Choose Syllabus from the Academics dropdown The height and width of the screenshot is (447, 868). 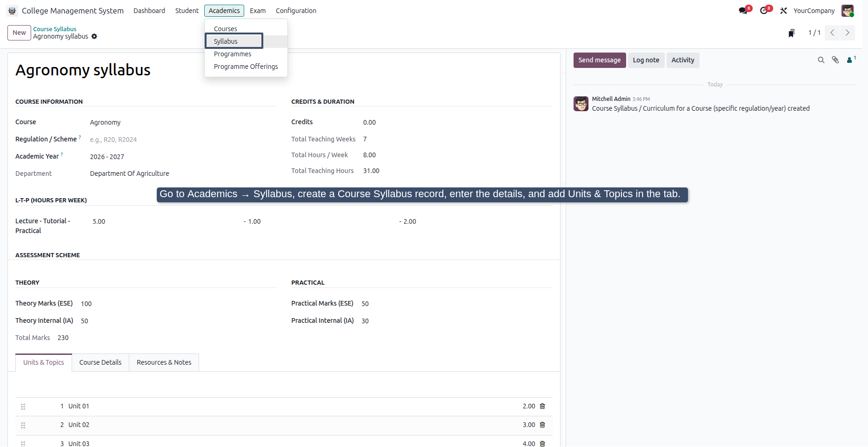pyautogui.click(x=246, y=41)
